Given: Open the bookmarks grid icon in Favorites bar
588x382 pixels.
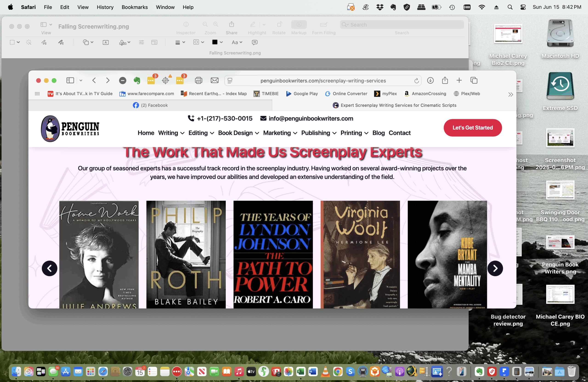Looking at the screenshot, I should click(37, 94).
